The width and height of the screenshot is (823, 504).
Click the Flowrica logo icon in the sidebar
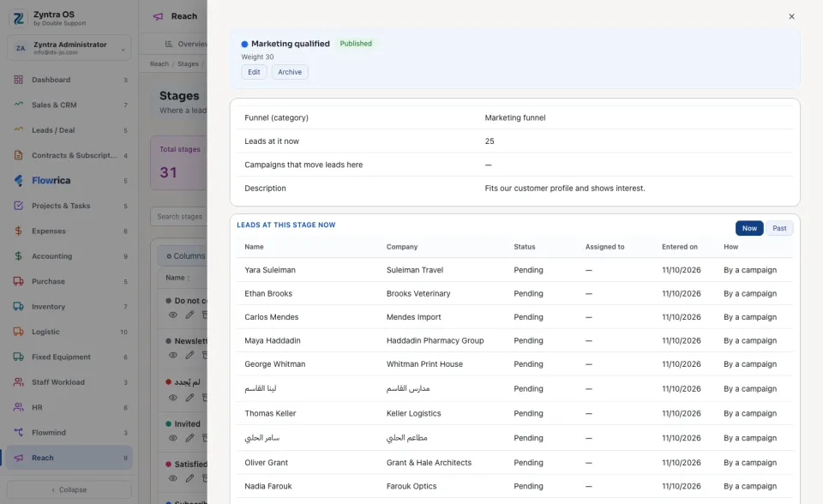point(18,180)
